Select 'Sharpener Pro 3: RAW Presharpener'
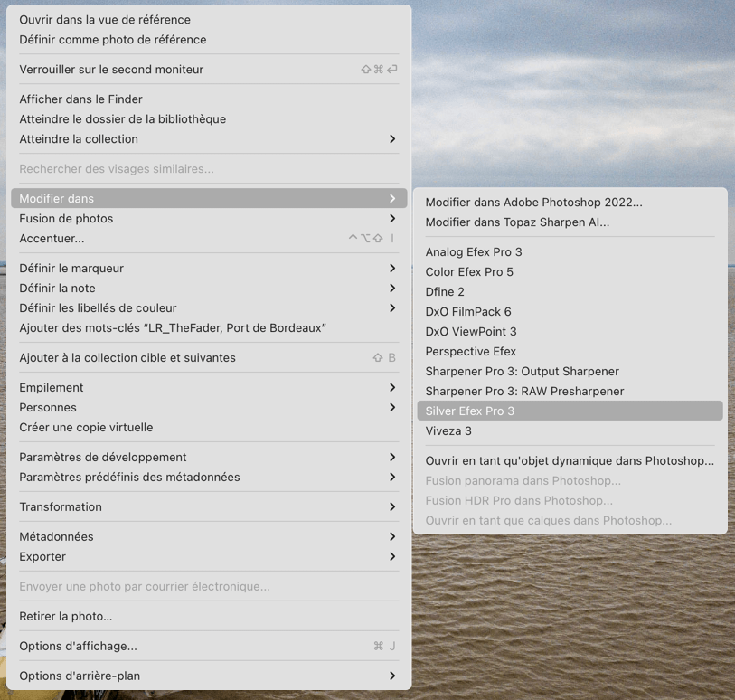The height and width of the screenshot is (700, 735). point(570,391)
